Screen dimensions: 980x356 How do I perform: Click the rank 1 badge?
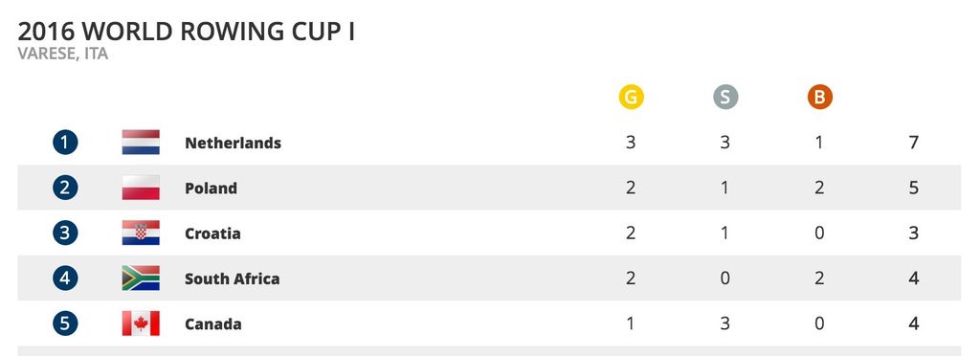(x=65, y=143)
